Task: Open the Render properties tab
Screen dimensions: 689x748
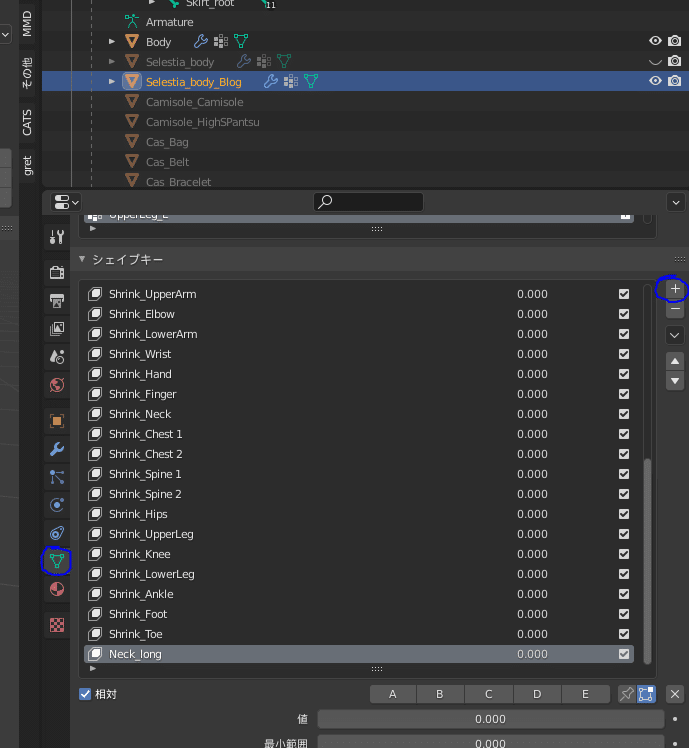Action: click(57, 272)
